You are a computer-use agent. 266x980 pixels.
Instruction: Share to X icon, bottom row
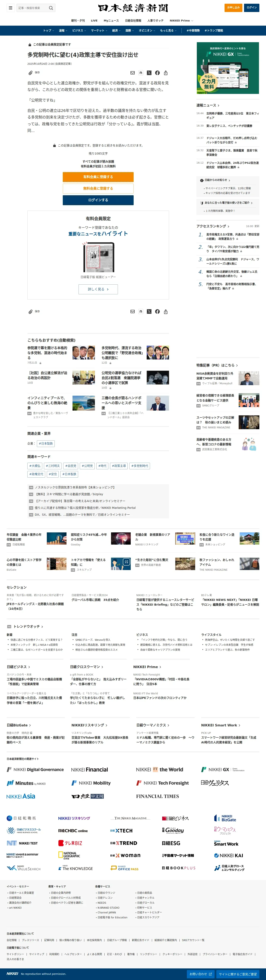tap(149, 311)
